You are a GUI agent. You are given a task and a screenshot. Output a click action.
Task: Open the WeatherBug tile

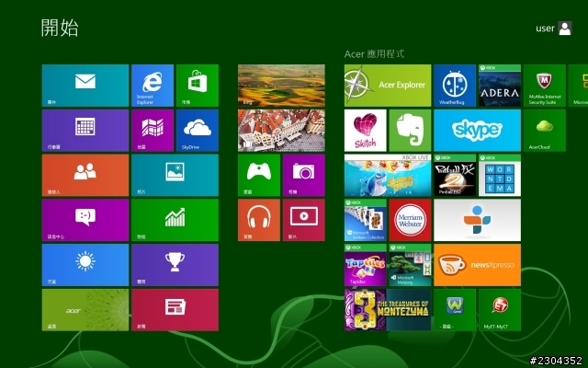(x=455, y=86)
